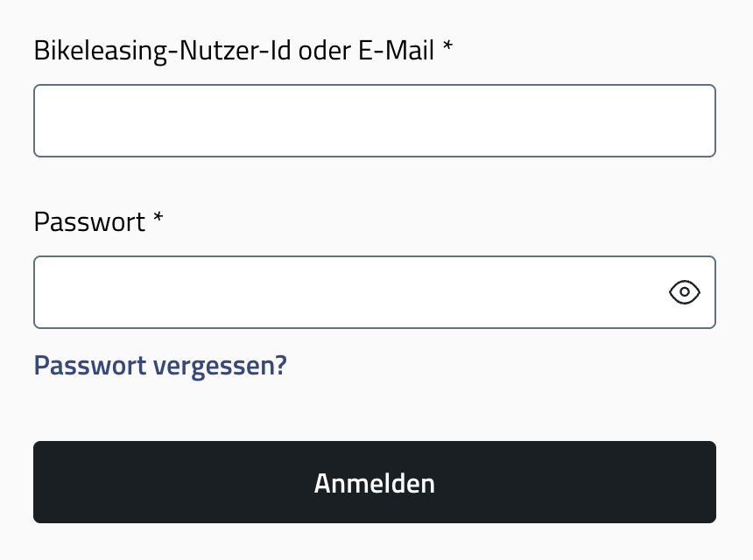753x560 pixels.
Task: Select the Bikeleasing-Nutzer-Id oder E-Mail label text
Action: 235,51
